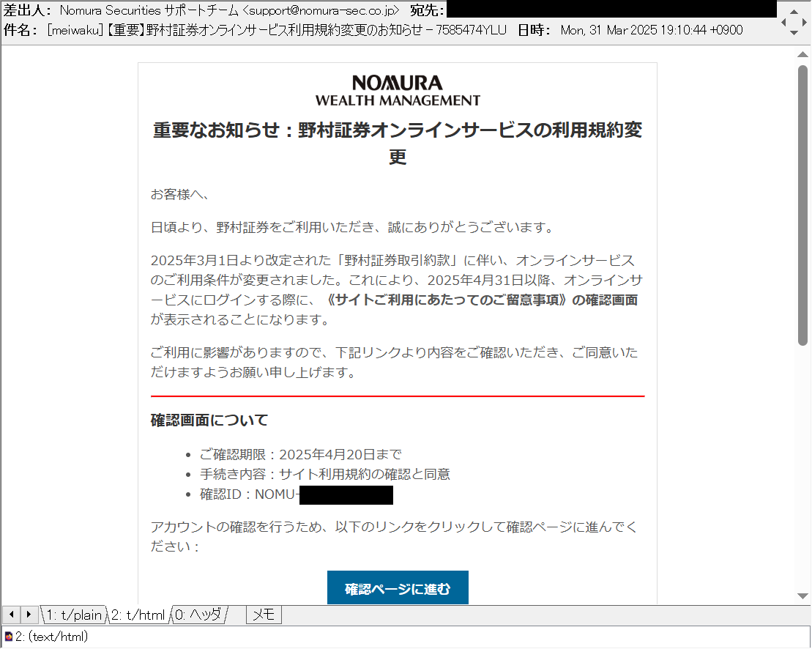Screen dimensions: 812x649
Task: Click the header pane up arrow
Action: (x=794, y=12)
